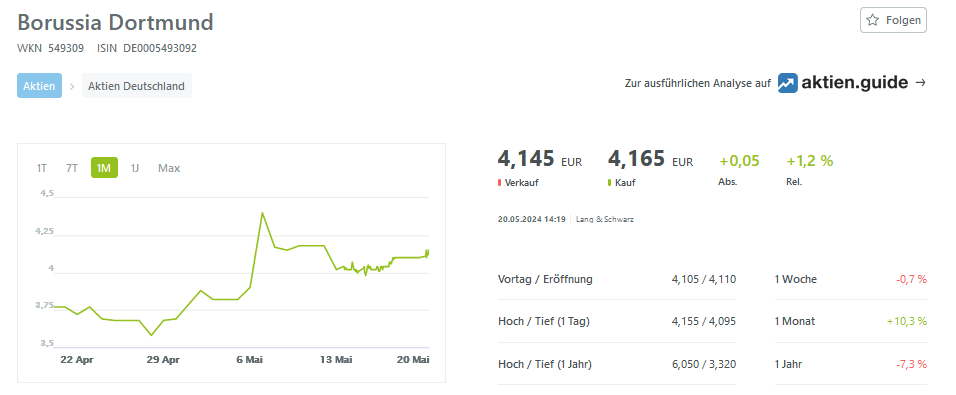The width and height of the screenshot is (956, 395).
Task: Click the aktien.guide chart logo icon
Action: pyautogui.click(x=787, y=83)
